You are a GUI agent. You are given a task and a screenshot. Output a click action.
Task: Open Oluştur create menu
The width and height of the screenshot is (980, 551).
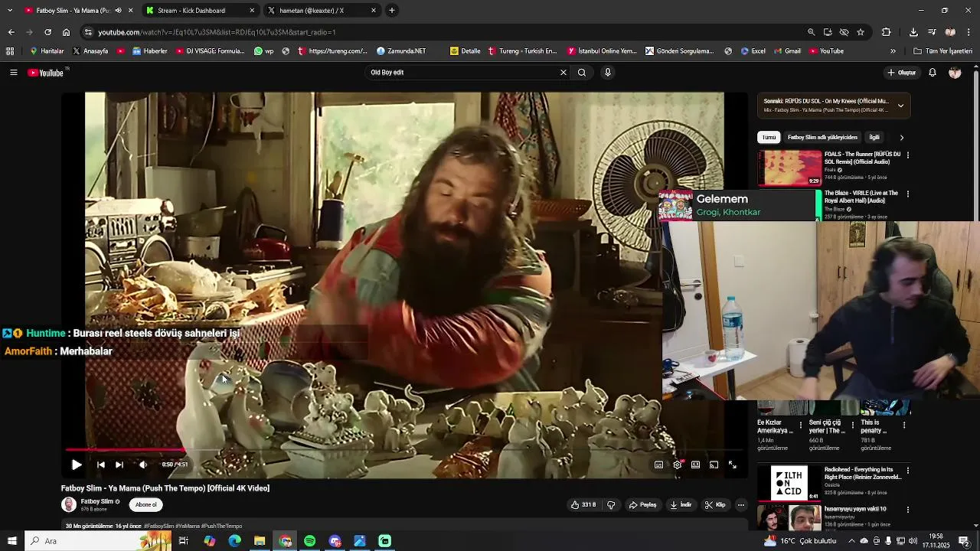pyautogui.click(x=902, y=73)
